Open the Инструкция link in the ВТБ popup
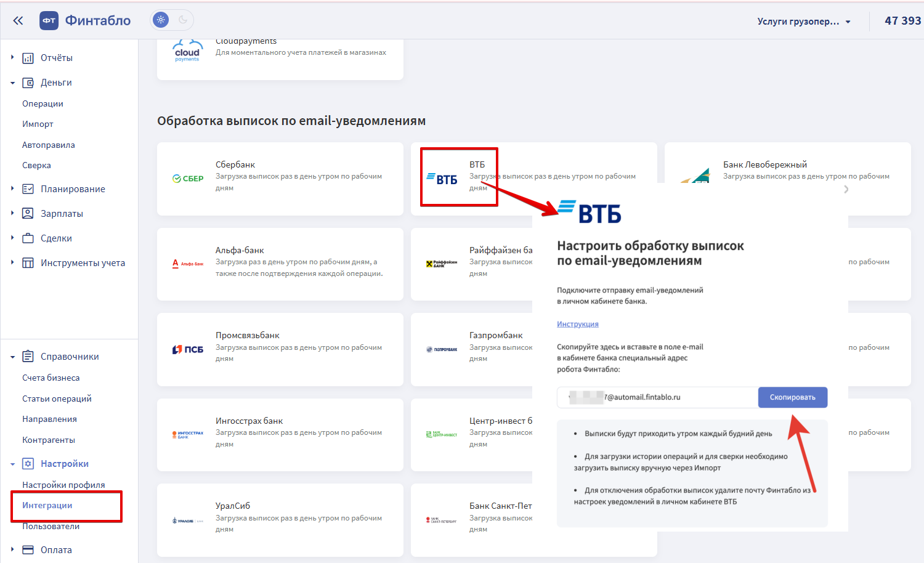The width and height of the screenshot is (924, 563). (578, 324)
